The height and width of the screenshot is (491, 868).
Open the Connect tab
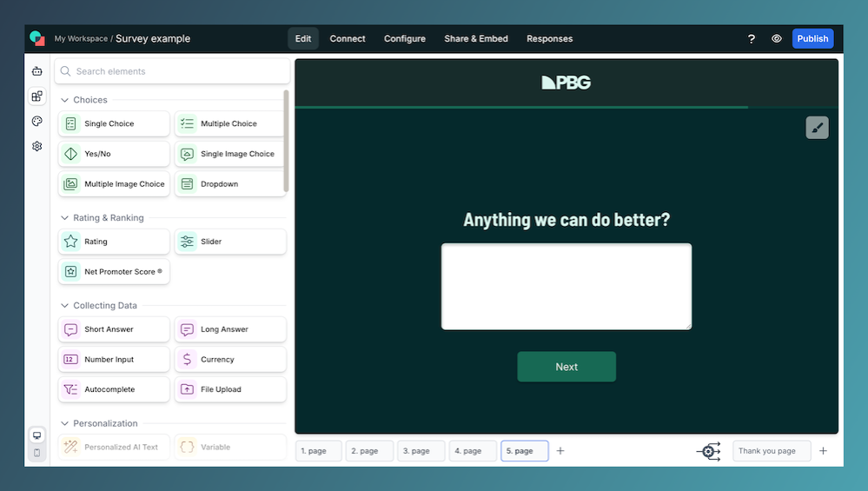point(348,39)
